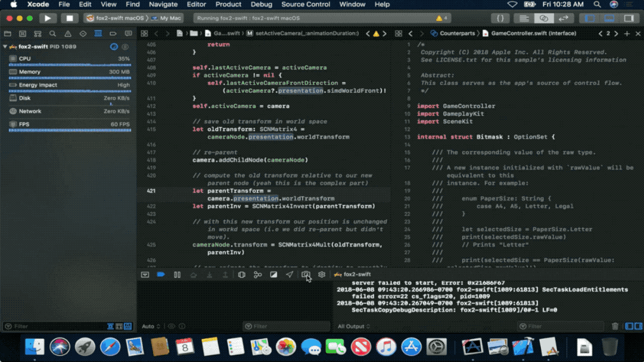Open the Symbol navigator

(x=38, y=34)
